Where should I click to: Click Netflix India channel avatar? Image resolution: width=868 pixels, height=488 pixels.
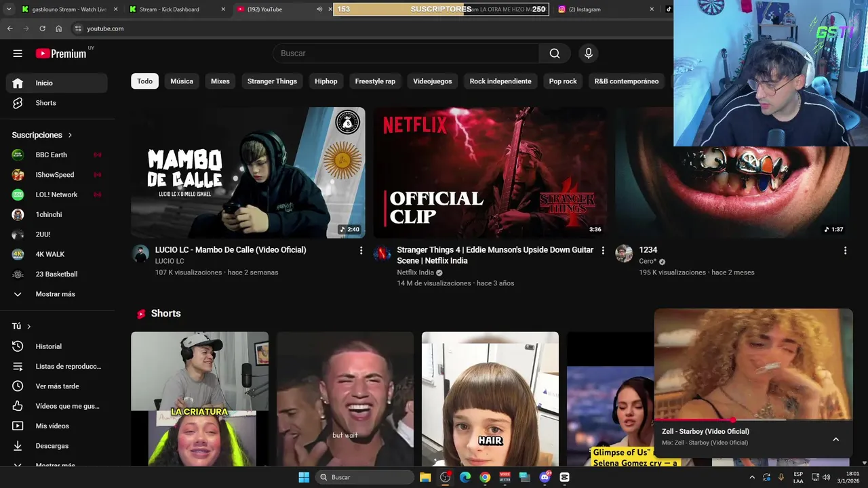click(x=382, y=254)
